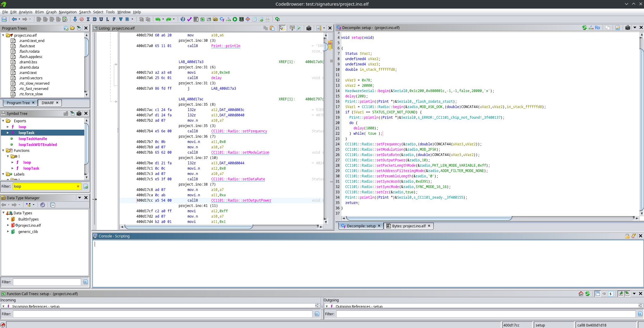
Task: Toggle the Console's scroll lock padlock icon
Action: 627,236
